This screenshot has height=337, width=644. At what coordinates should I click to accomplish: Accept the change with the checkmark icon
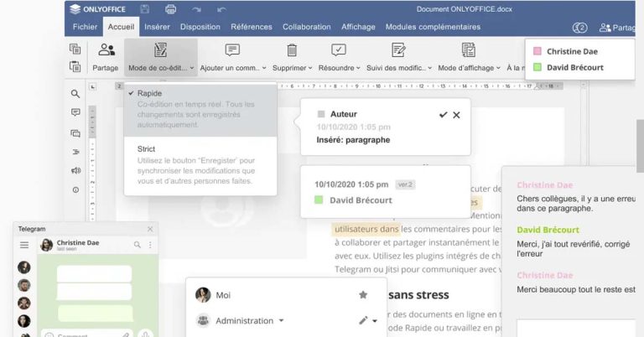[443, 115]
